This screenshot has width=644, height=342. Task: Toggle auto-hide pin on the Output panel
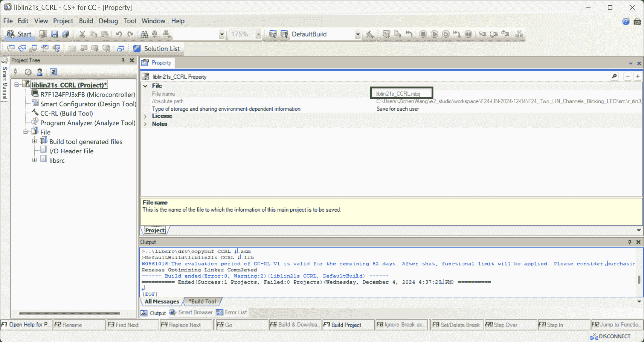pyautogui.click(x=629, y=242)
